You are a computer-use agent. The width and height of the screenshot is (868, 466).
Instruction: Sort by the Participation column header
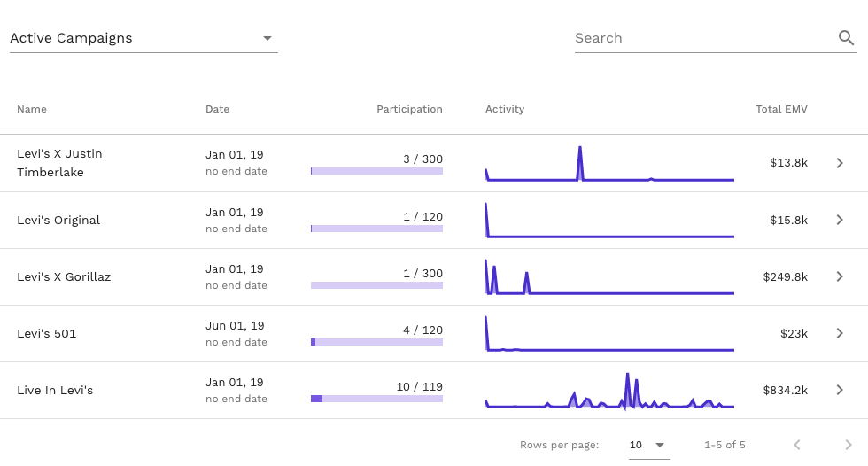(x=409, y=109)
